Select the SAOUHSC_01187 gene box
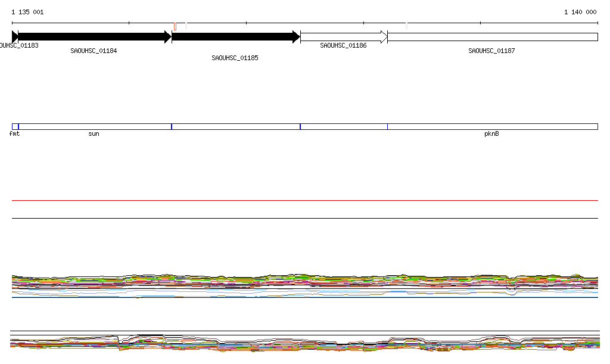This screenshot has height=364, width=610. point(493,37)
